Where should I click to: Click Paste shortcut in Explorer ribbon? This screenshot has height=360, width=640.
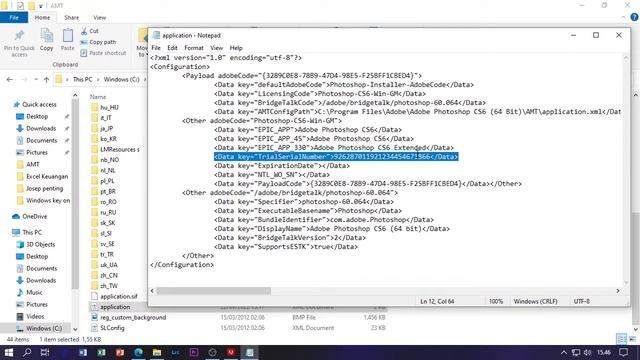pyautogui.click(x=103, y=53)
